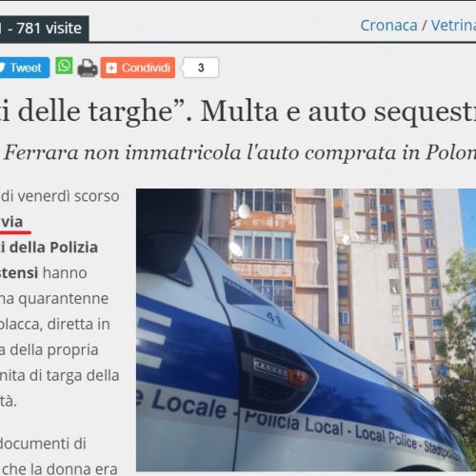This screenshot has width=476, height=476.
Task: Click the orange Condividi share button
Action: point(138,68)
